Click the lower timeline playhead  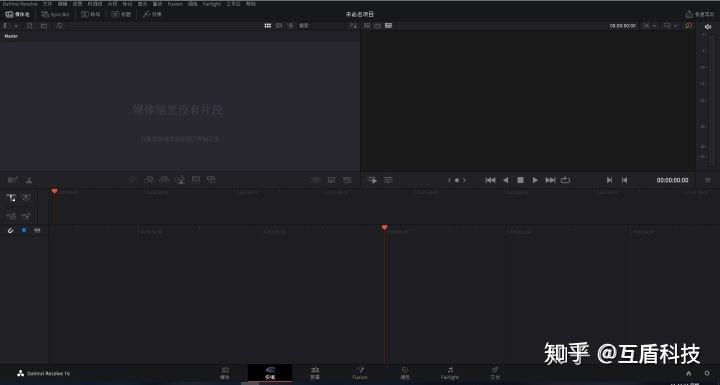pyautogui.click(x=384, y=227)
